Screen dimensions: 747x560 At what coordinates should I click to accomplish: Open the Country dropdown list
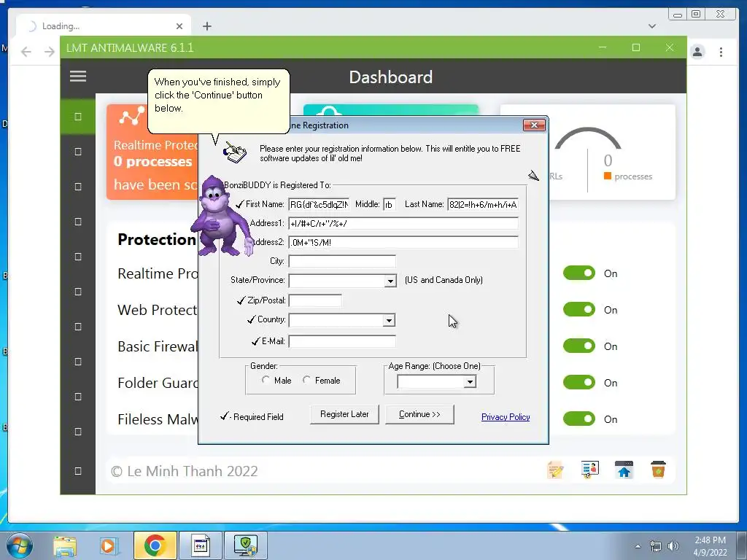(x=389, y=321)
